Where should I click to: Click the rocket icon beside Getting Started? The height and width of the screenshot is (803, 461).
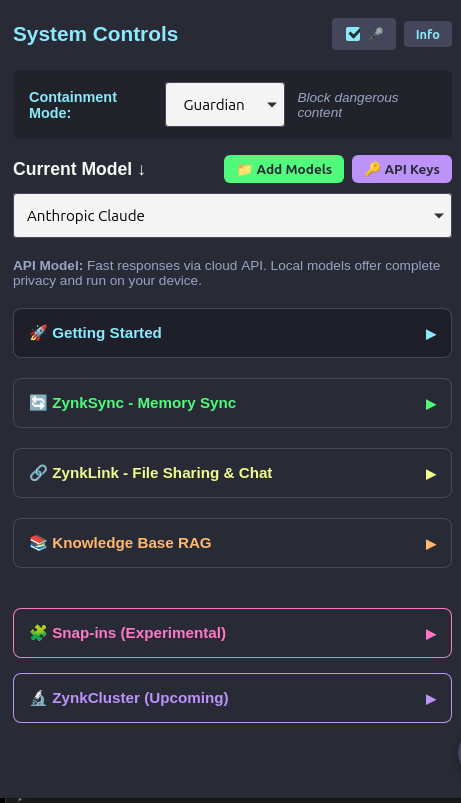coord(38,333)
